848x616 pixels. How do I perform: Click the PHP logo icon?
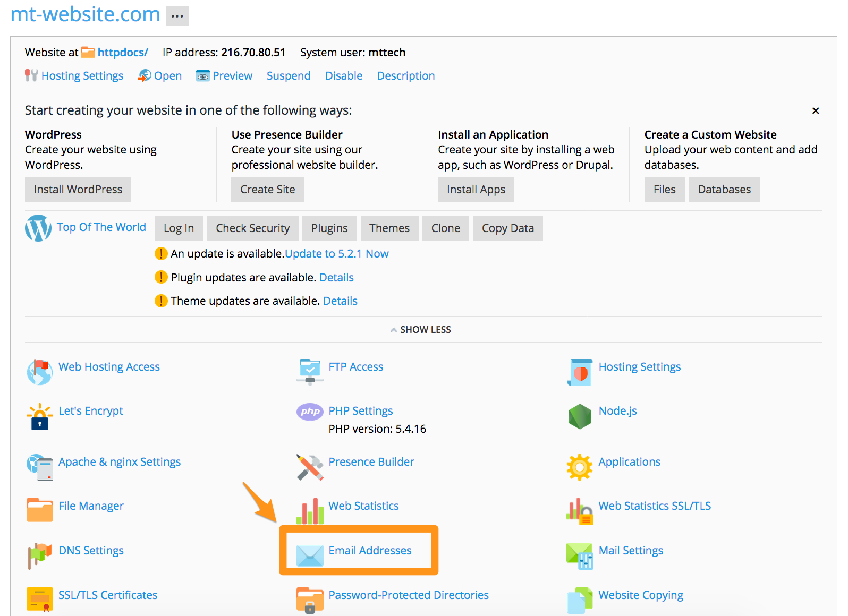[x=310, y=412]
